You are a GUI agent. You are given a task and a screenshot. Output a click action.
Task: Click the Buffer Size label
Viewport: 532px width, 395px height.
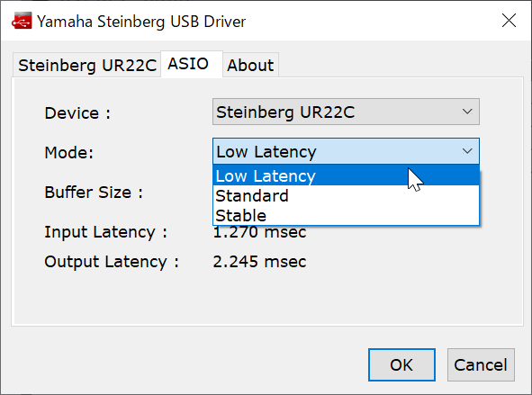94,193
